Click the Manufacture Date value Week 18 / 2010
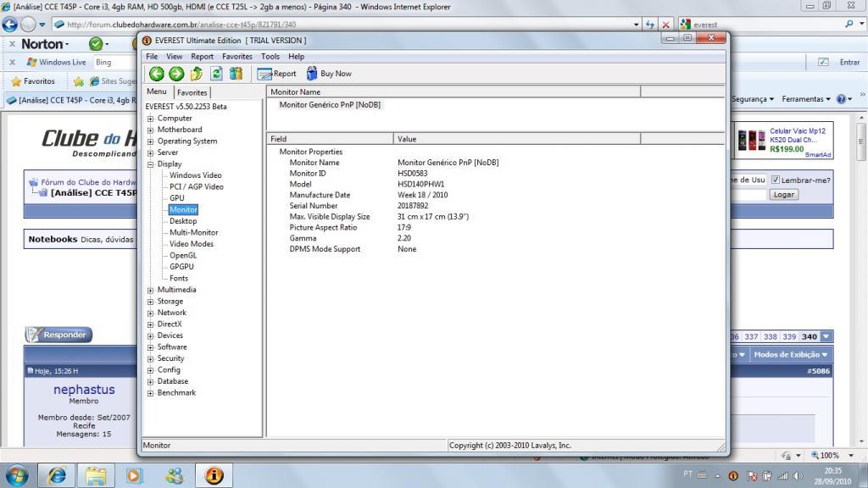 point(422,195)
